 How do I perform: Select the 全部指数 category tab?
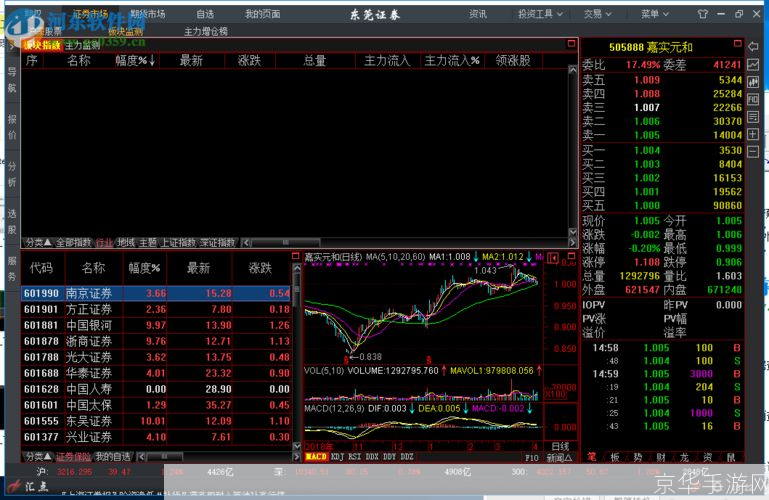tap(74, 243)
